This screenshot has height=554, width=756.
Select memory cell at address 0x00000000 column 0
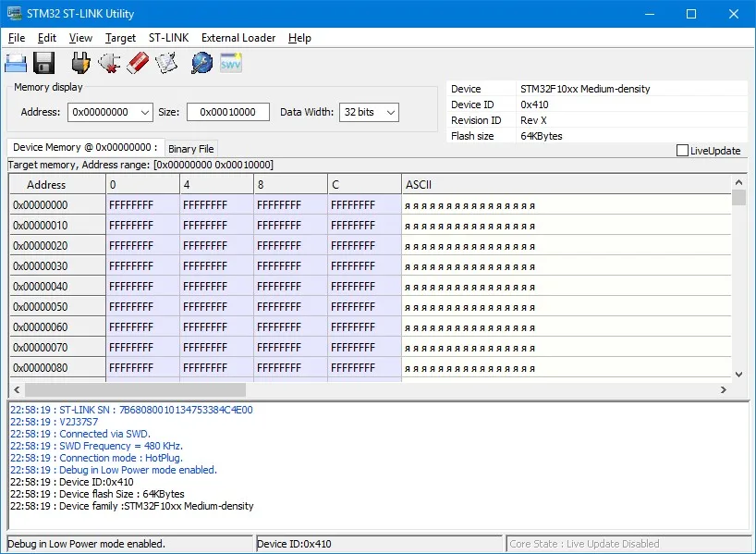[x=142, y=205]
